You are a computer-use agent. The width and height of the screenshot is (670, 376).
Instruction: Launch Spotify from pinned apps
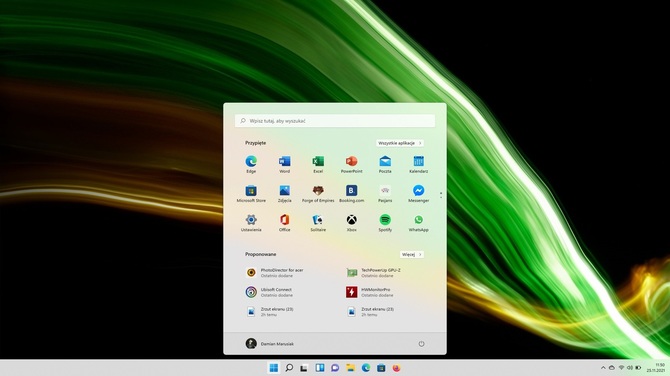pos(385,223)
